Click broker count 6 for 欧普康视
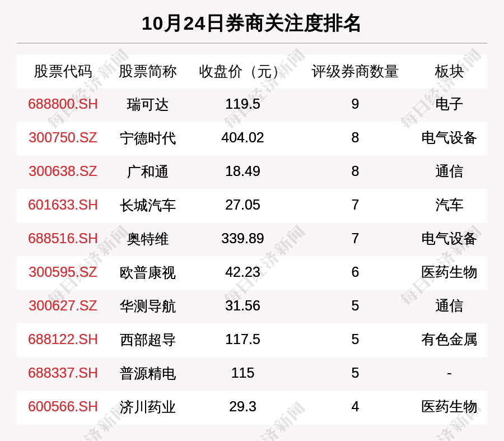 pyautogui.click(x=355, y=272)
